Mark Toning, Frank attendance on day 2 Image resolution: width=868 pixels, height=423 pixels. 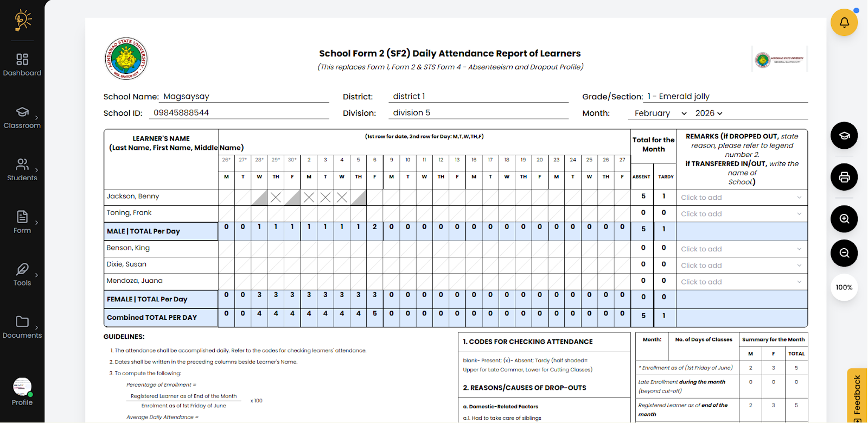click(x=309, y=213)
